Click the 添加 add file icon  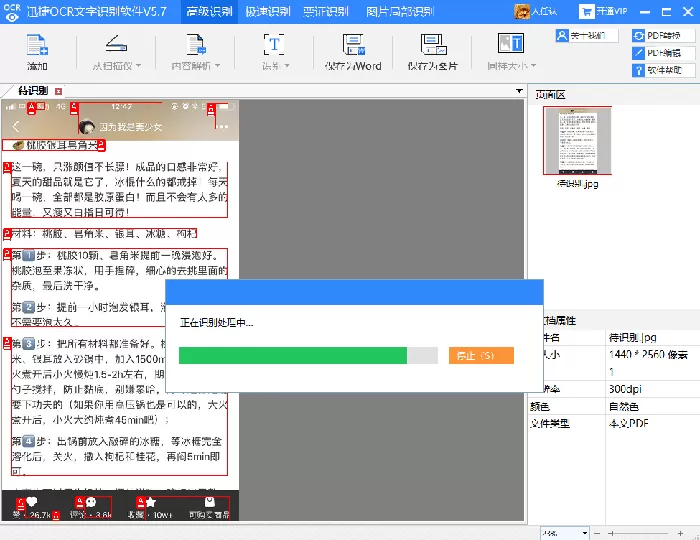coord(37,45)
